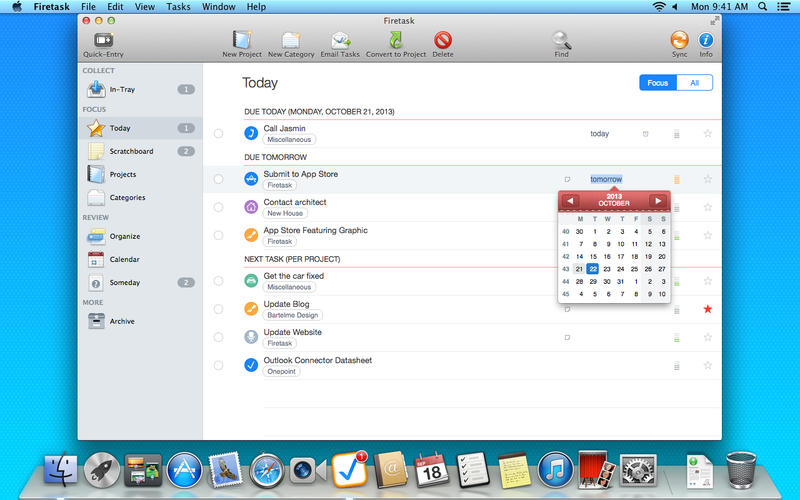Open Scratchboard in sidebar

click(x=140, y=151)
